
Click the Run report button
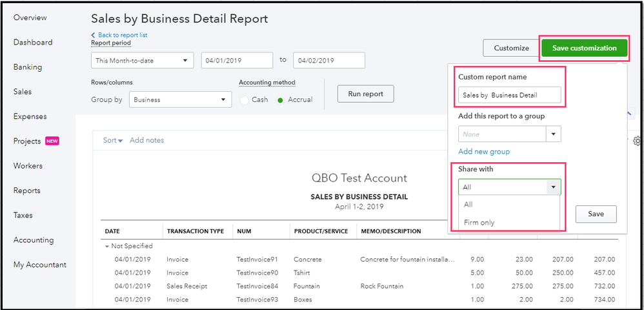pyautogui.click(x=365, y=94)
